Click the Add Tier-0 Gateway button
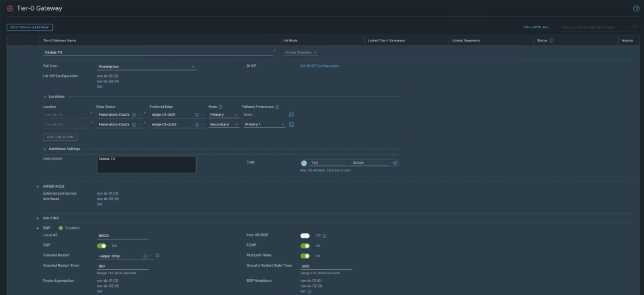Viewport: 644px width, 295px height. (x=30, y=27)
